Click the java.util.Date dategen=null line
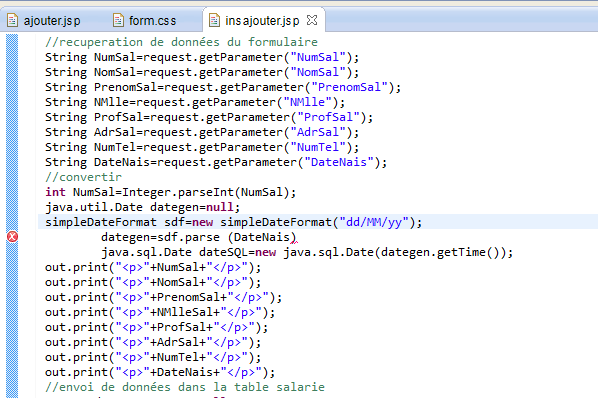 (142, 207)
